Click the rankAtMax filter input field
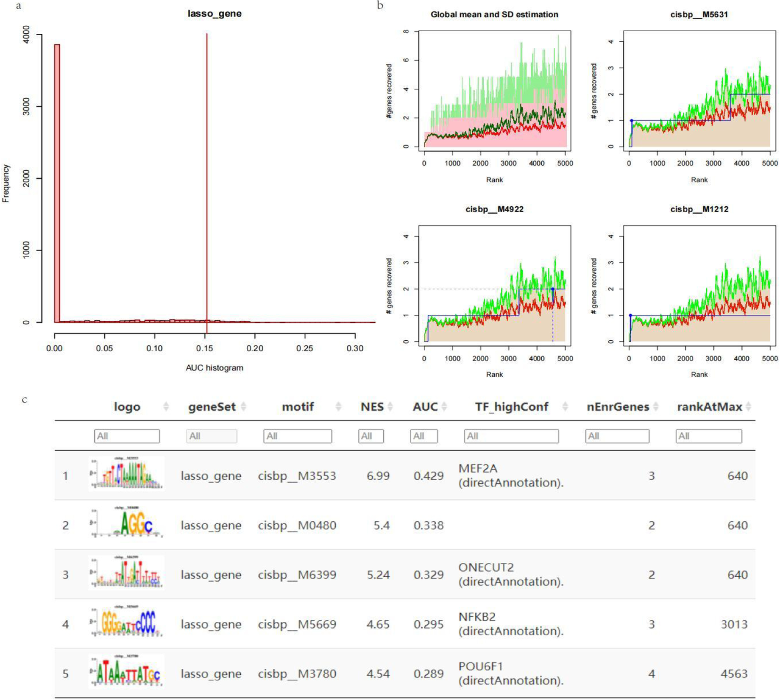This screenshot has height=700, width=780. click(x=709, y=436)
